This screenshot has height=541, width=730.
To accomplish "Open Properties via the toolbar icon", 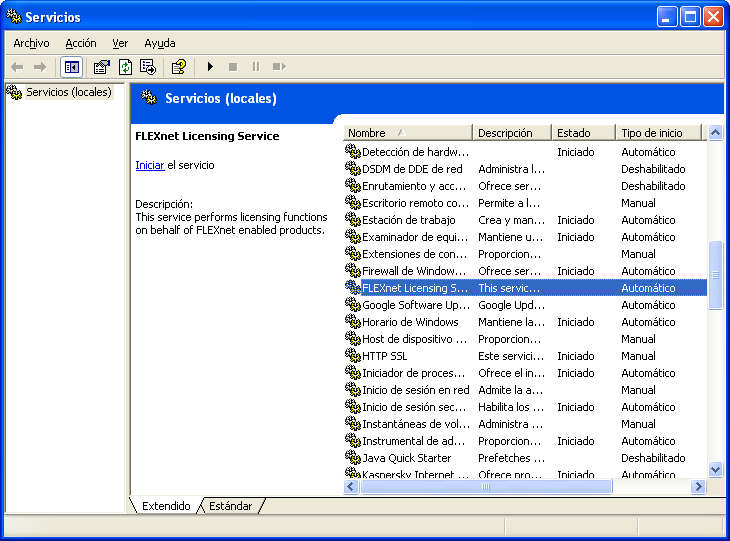I will [101, 67].
